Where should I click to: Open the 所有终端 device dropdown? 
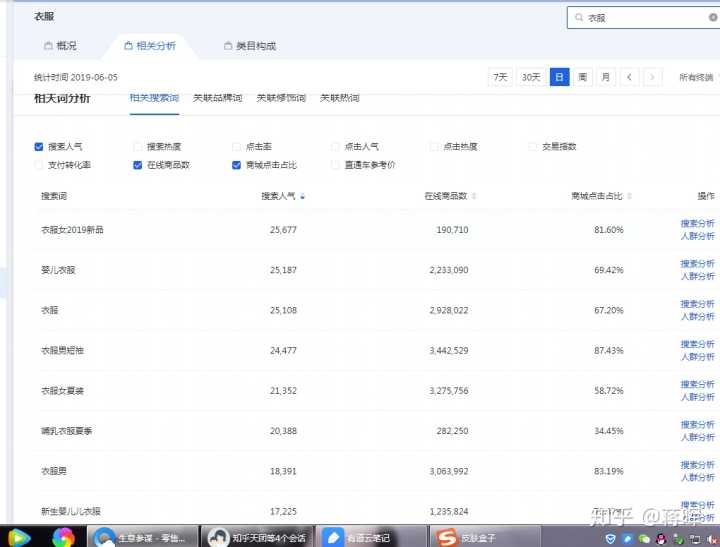(697, 77)
